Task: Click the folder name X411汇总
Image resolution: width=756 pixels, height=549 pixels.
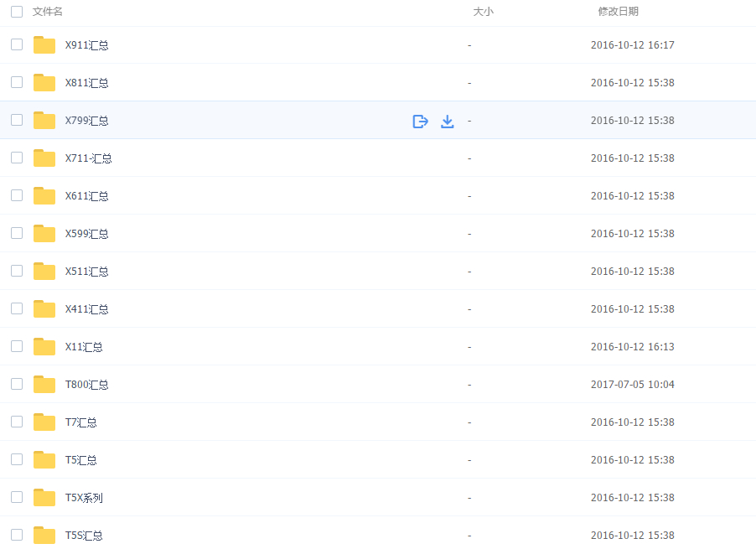Action: click(x=87, y=309)
